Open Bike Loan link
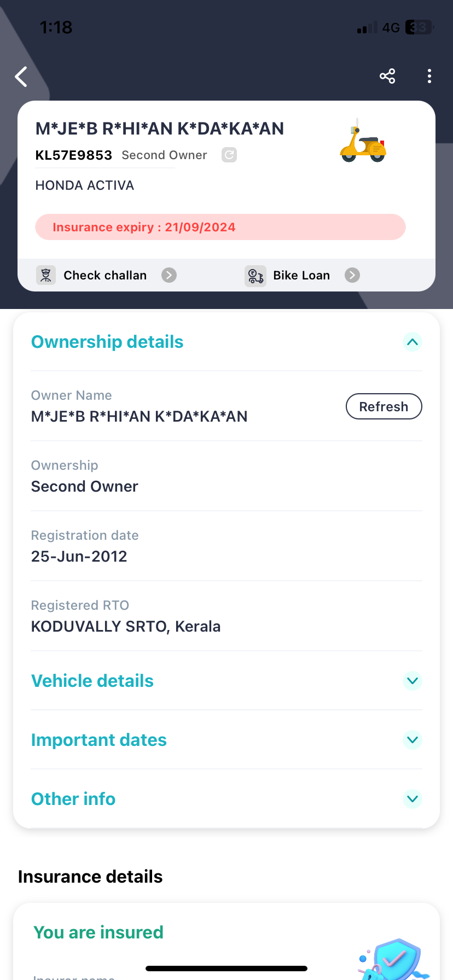The image size is (453, 980). tap(301, 275)
